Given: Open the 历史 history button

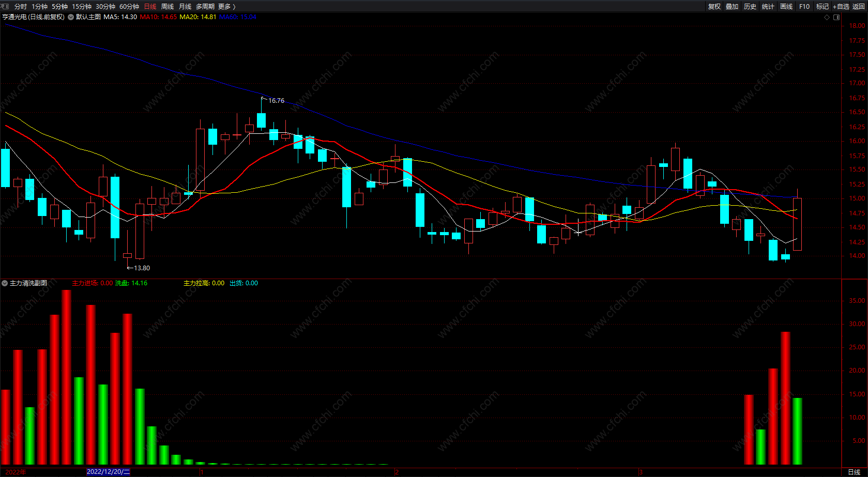Looking at the screenshot, I should (x=750, y=7).
